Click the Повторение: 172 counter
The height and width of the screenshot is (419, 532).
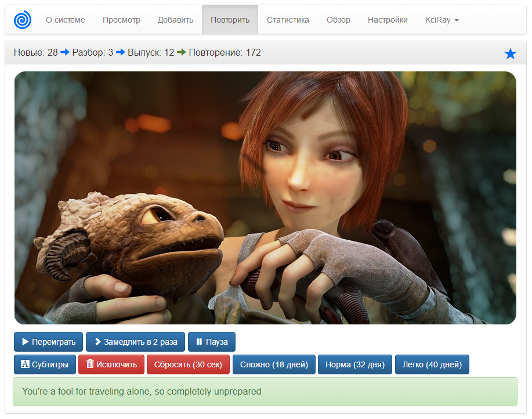[225, 53]
